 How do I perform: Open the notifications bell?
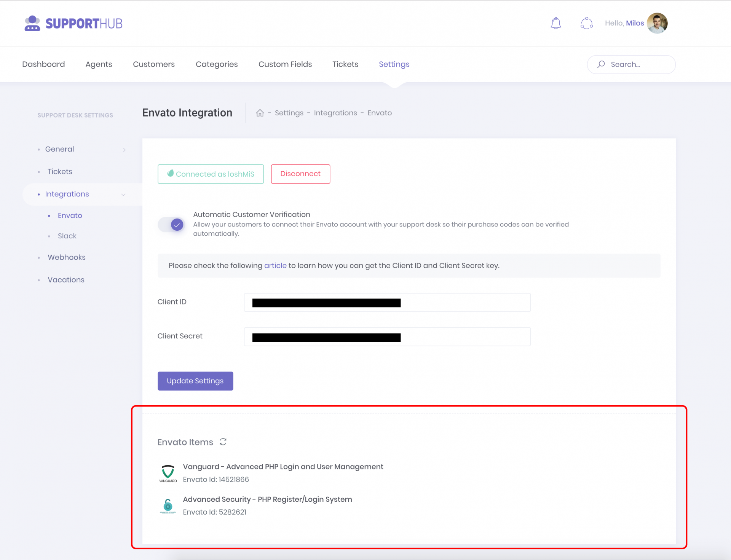pos(556,23)
